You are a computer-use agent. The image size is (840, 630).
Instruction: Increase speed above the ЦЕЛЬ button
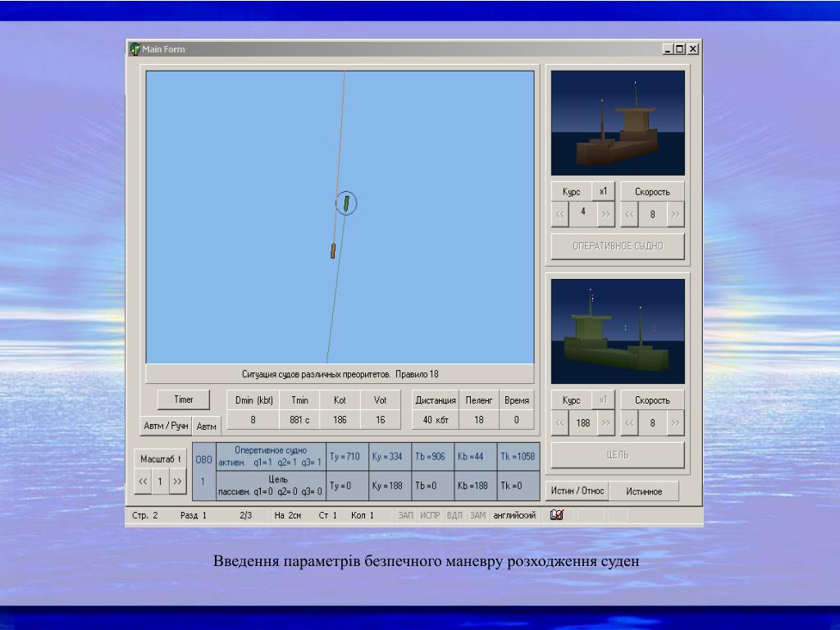tap(675, 423)
